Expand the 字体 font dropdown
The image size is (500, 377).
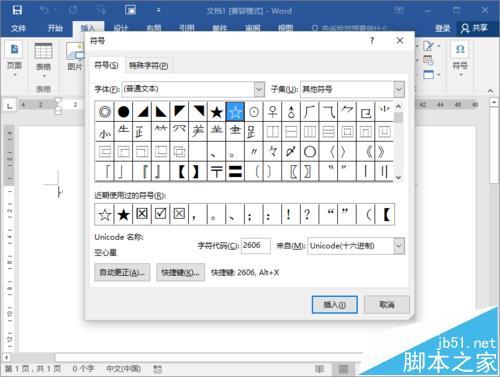pyautogui.click(x=259, y=89)
